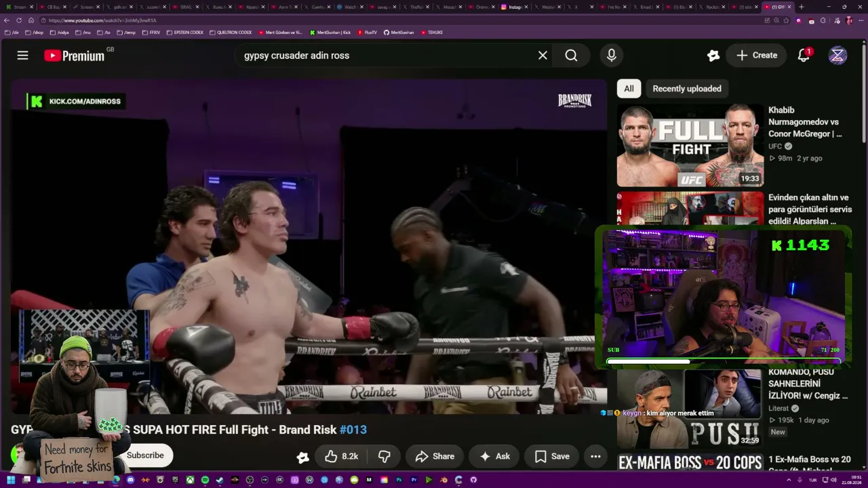
Task: Click the Ask button
Action: pyautogui.click(x=494, y=456)
